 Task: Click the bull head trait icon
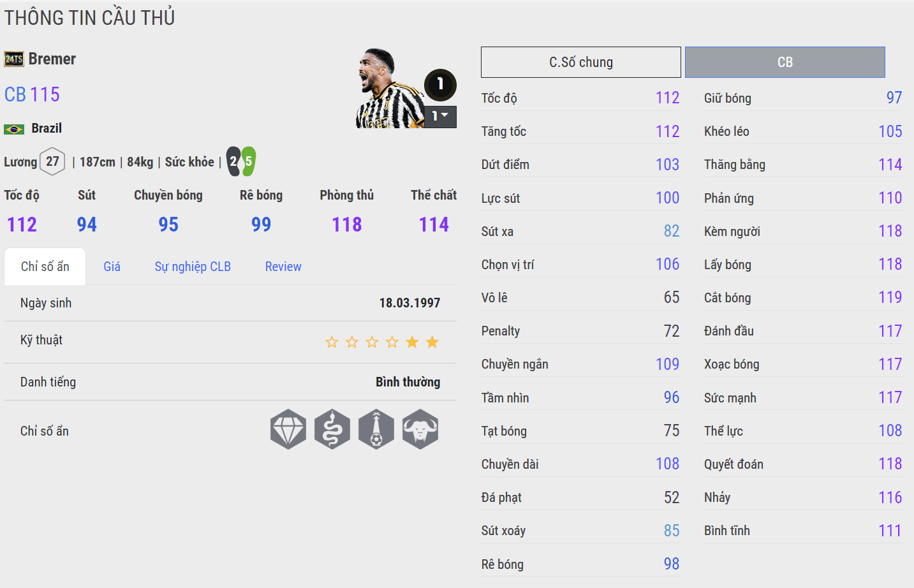coord(420,429)
